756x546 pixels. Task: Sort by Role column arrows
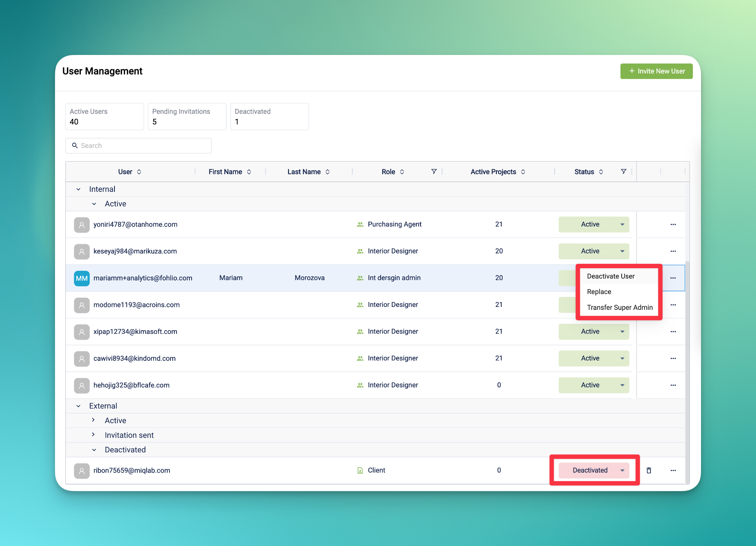[x=402, y=172]
